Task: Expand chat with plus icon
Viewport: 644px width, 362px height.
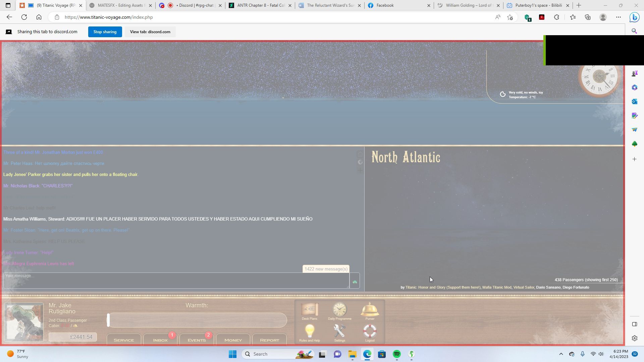Action: tap(360, 170)
